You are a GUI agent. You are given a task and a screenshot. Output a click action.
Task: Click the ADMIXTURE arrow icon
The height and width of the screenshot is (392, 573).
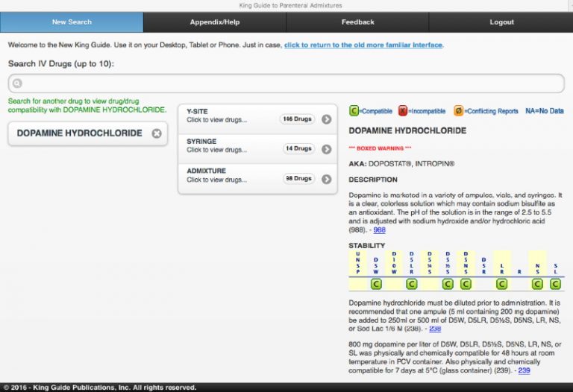(326, 179)
